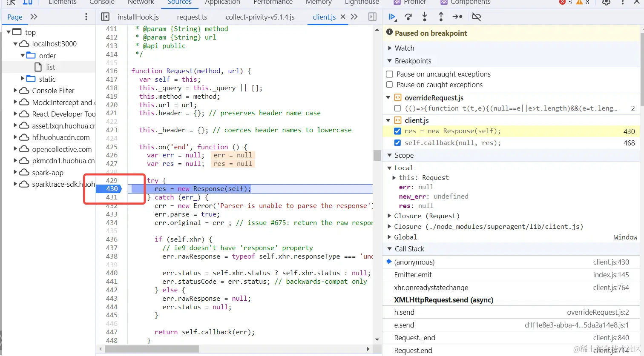Viewport: 644px width, 356px height.
Task: Click the code editor horizontal scrollbar thumb
Action: (152, 349)
